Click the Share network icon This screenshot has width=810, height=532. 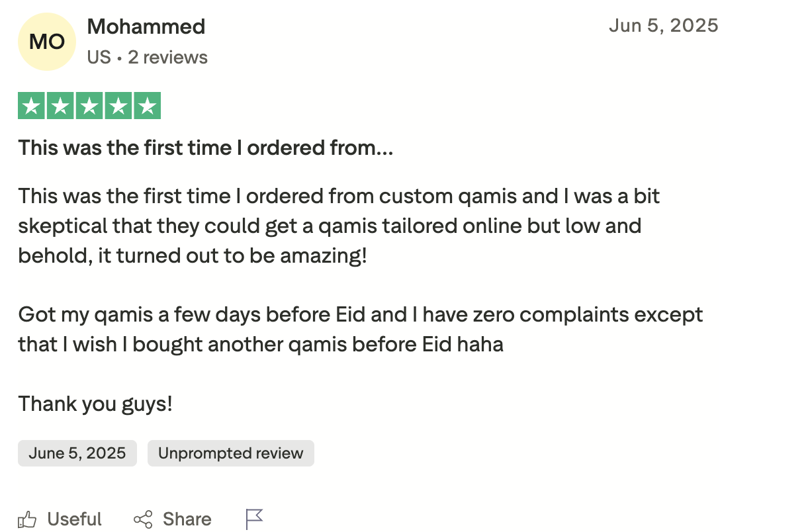click(143, 519)
